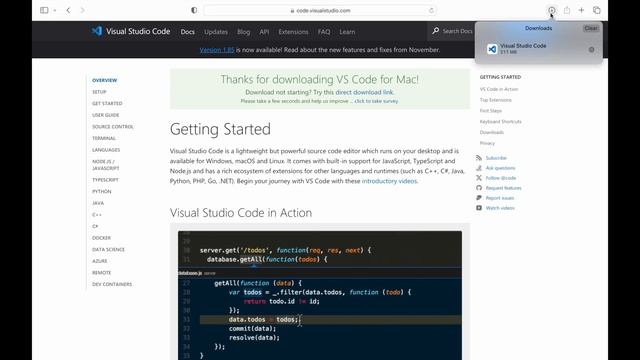Select Languages in the left sidebar
Screen dimensions: 640x360
(x=106, y=150)
